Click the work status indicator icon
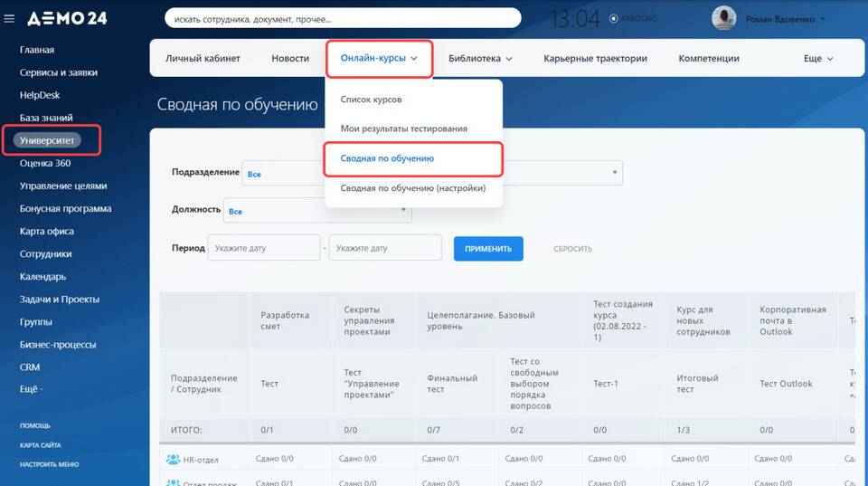 click(x=615, y=18)
